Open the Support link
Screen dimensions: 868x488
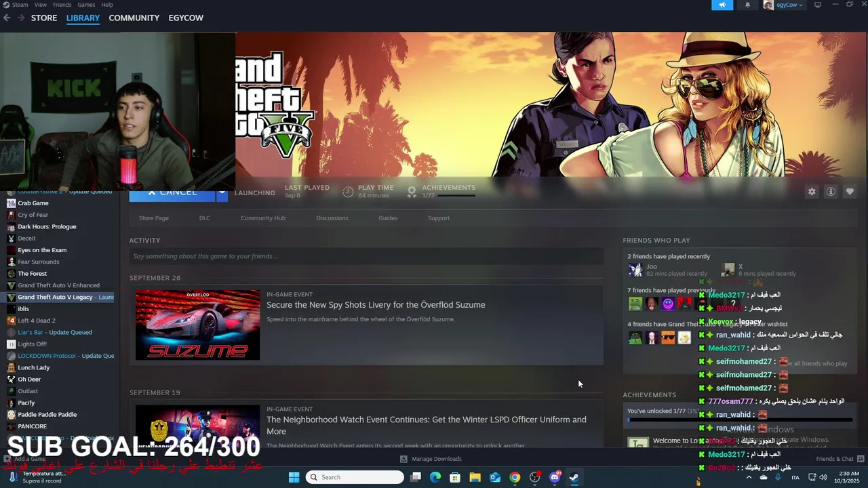pyautogui.click(x=439, y=218)
